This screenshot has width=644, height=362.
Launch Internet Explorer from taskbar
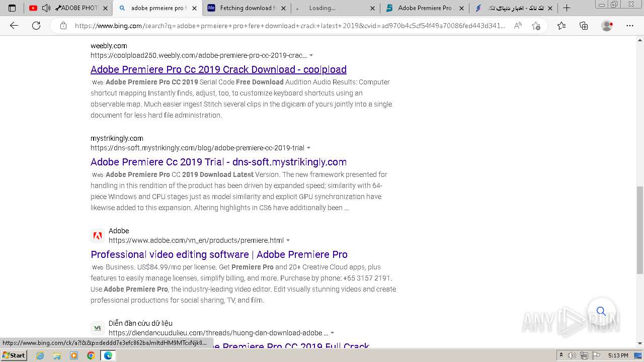click(40, 355)
